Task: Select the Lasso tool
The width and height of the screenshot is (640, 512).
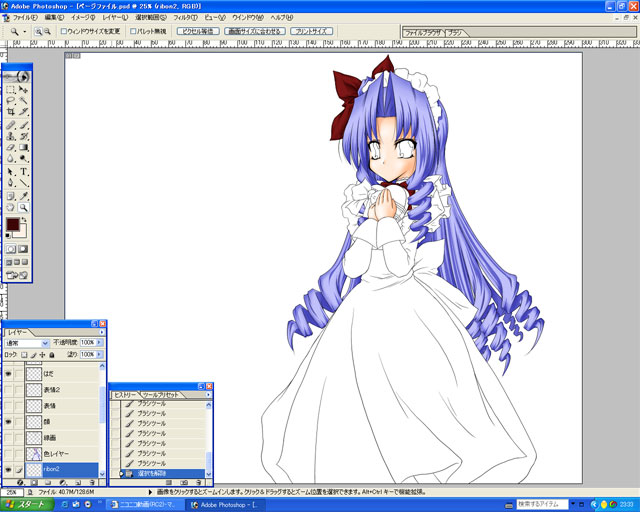Action: tap(11, 100)
